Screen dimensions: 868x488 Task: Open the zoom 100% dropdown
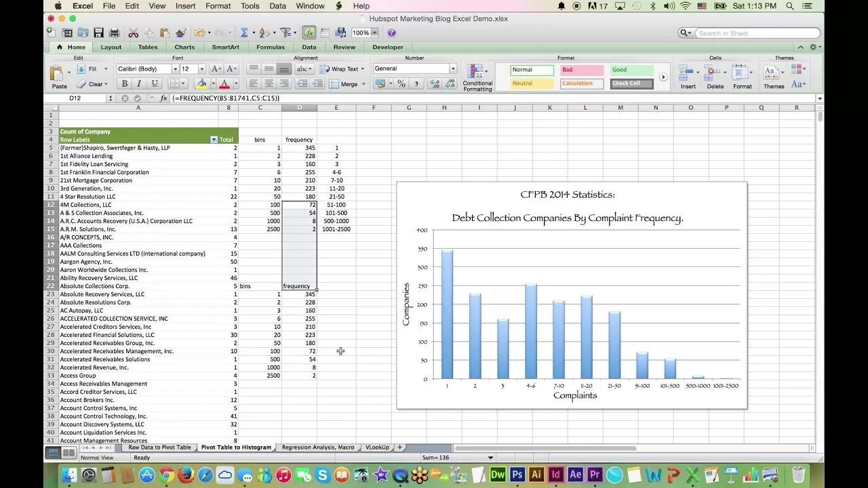pyautogui.click(x=374, y=33)
